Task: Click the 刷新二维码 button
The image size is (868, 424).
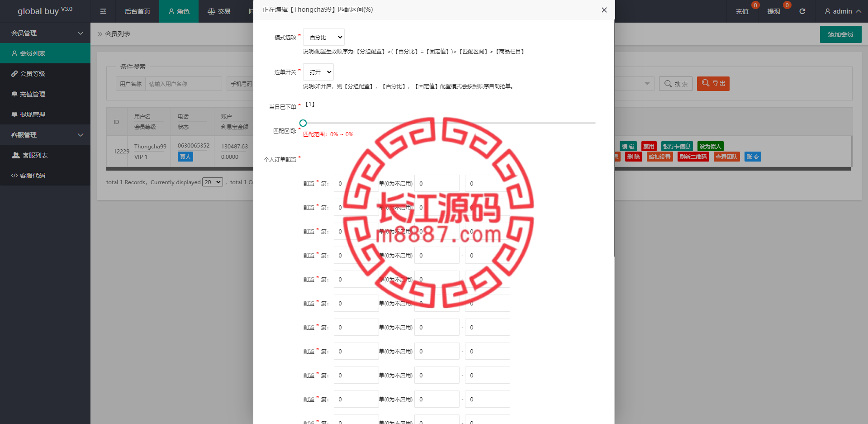Action: 693,157
